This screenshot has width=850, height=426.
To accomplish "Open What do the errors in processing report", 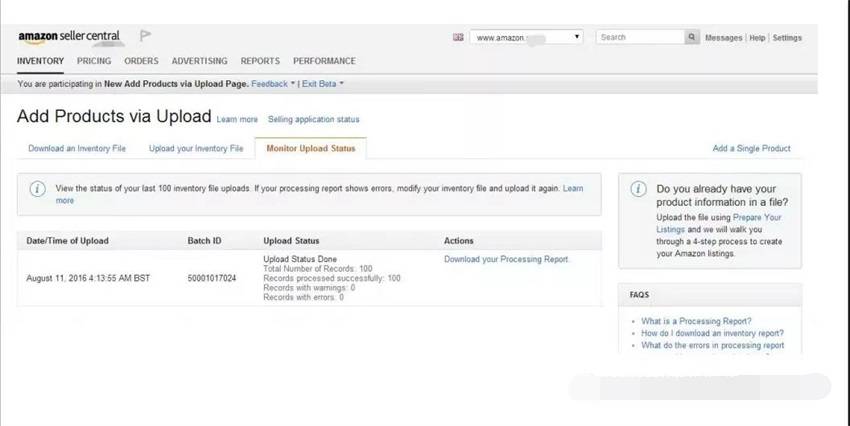I will coord(712,345).
